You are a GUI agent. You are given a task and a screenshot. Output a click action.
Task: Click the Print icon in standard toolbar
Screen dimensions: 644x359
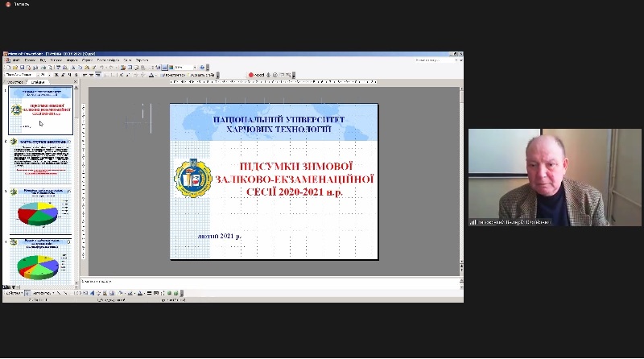(43, 68)
